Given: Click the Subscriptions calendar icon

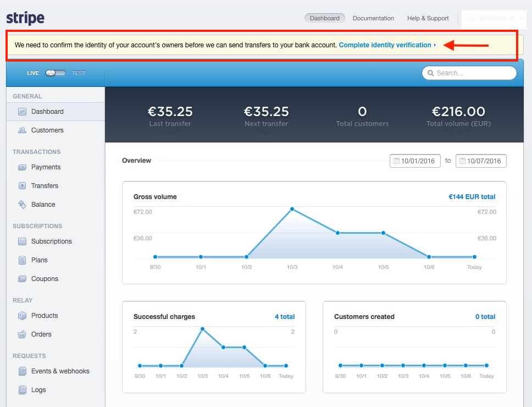Looking at the screenshot, I should (22, 241).
